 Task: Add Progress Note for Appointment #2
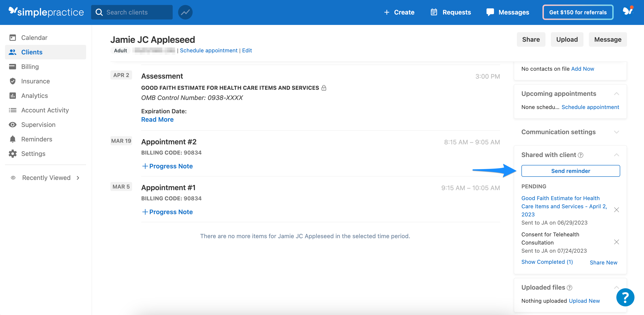point(167,166)
